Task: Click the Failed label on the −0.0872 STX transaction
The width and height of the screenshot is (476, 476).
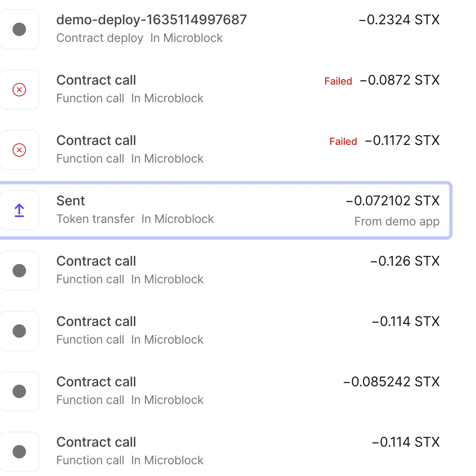Action: click(x=338, y=81)
